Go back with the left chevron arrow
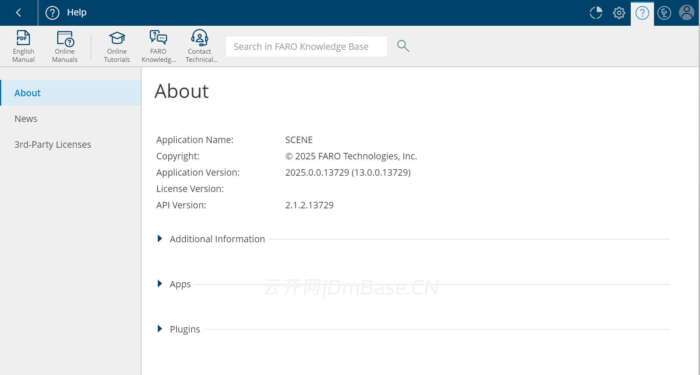 coord(18,12)
